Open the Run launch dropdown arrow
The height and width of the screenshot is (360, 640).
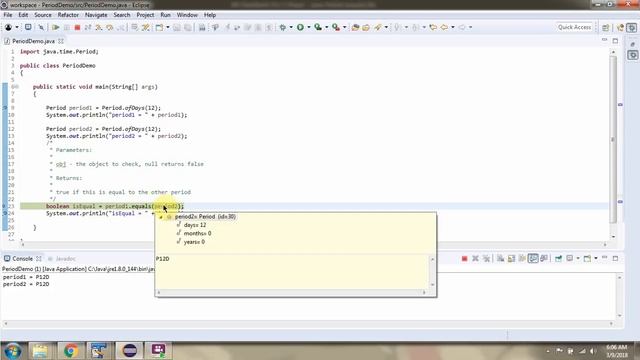coord(309,27)
